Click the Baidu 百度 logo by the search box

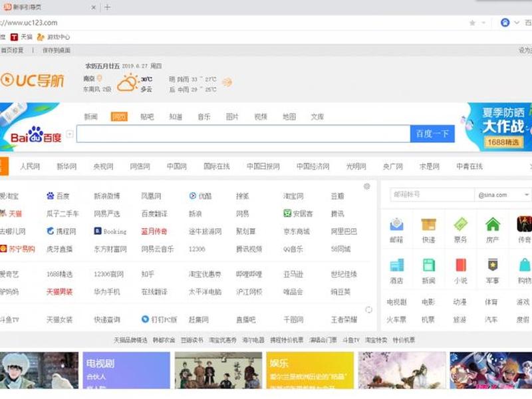36,135
